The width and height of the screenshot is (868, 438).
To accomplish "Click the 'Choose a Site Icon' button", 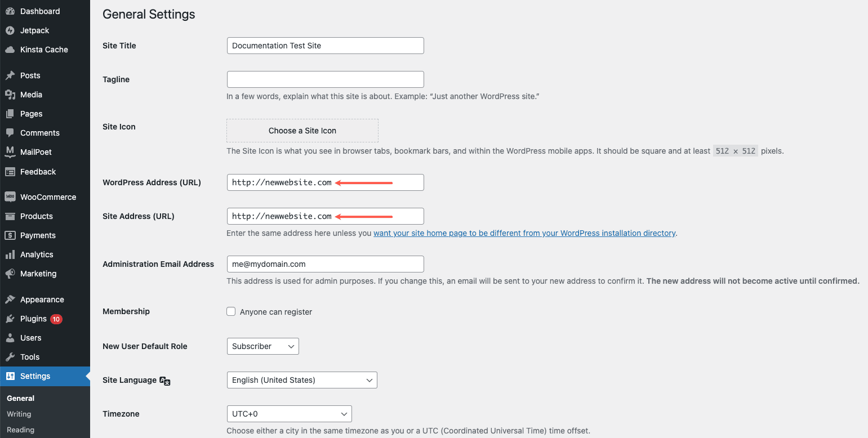I will coord(302,130).
